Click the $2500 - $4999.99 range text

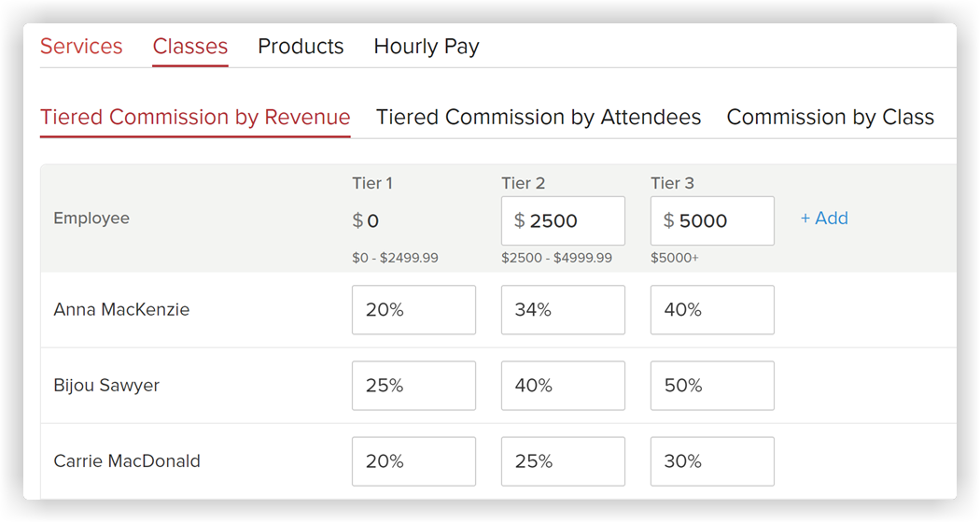coord(557,258)
